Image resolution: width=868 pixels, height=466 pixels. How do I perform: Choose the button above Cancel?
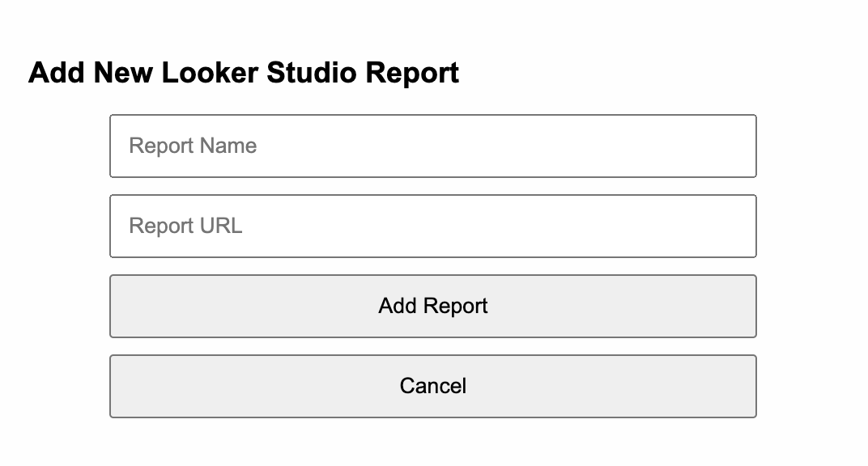[x=433, y=307]
